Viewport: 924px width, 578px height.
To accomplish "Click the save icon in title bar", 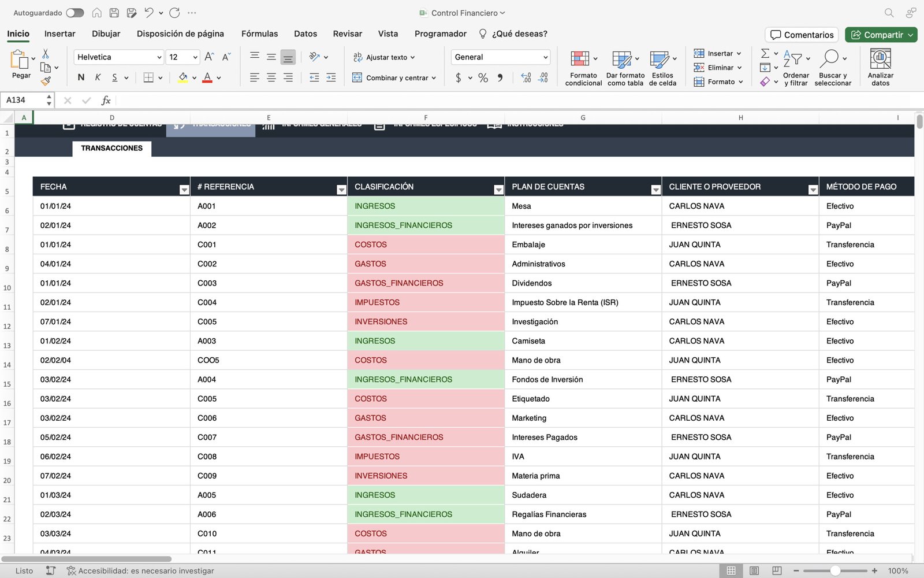I will point(114,13).
